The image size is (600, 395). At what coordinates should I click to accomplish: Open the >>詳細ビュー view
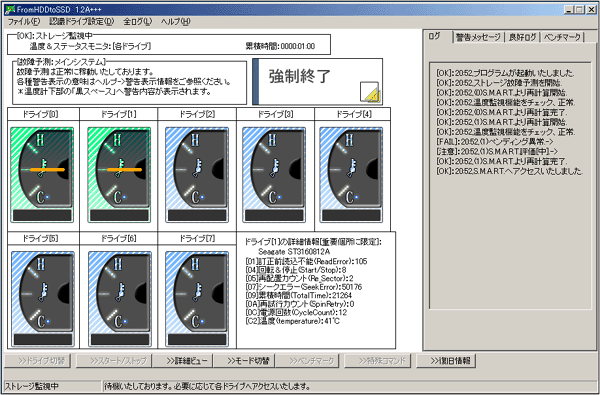tap(183, 361)
